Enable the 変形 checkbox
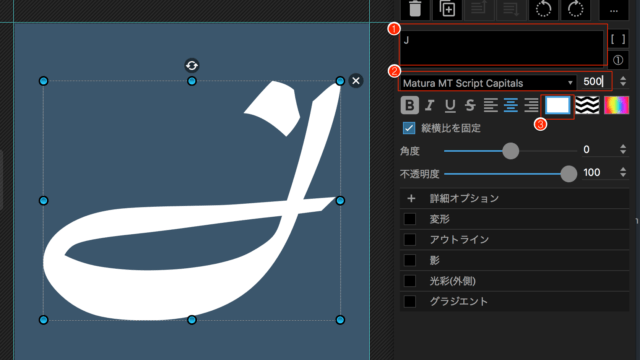This screenshot has width=640, height=360. click(409, 219)
